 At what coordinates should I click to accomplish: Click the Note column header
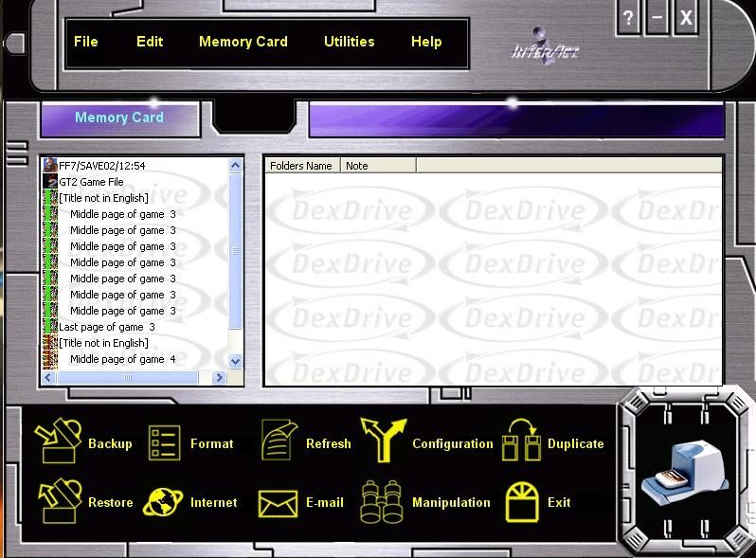tap(379, 166)
